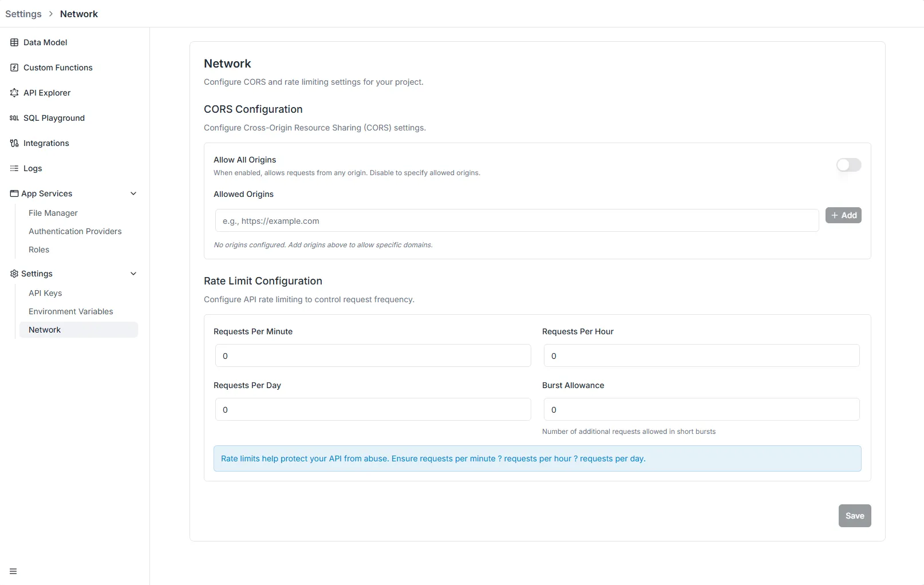Click the Custom Functions icon

14,68
